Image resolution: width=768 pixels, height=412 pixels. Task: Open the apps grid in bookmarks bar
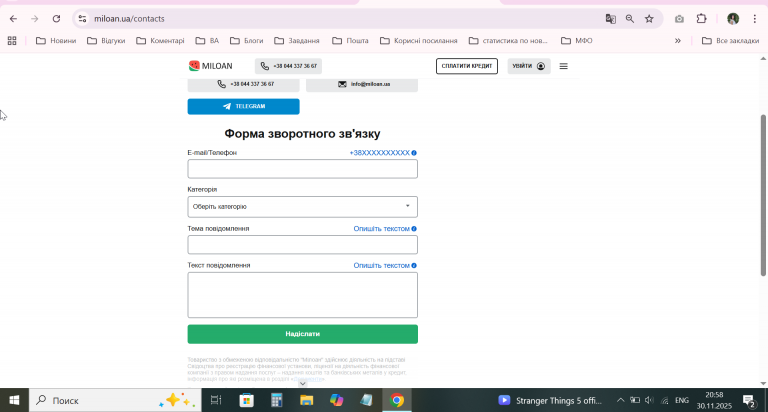click(12, 41)
